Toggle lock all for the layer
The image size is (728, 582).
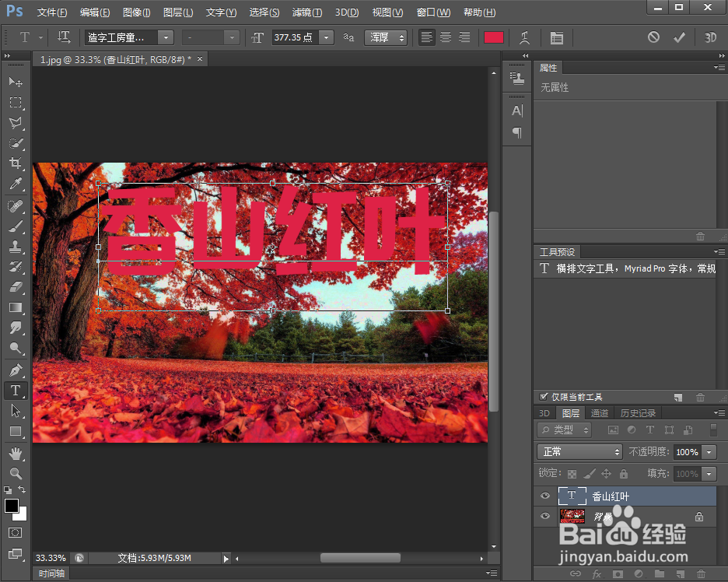(x=624, y=474)
